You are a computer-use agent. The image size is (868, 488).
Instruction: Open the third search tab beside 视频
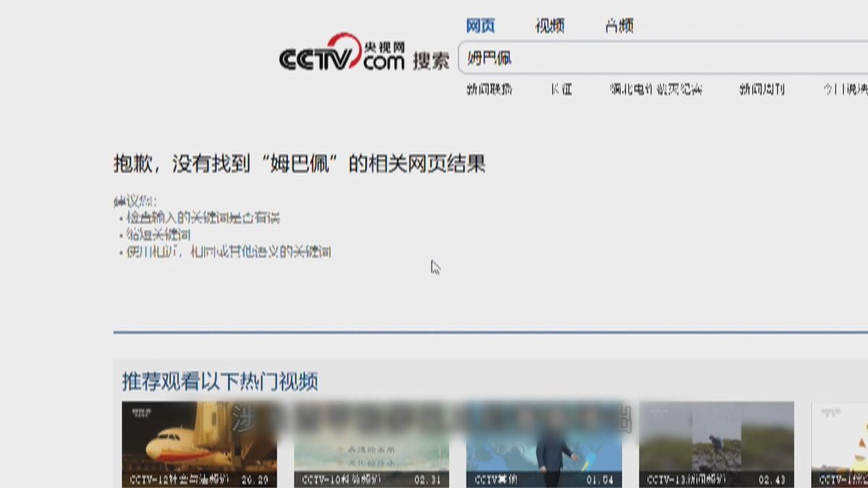coord(619,26)
